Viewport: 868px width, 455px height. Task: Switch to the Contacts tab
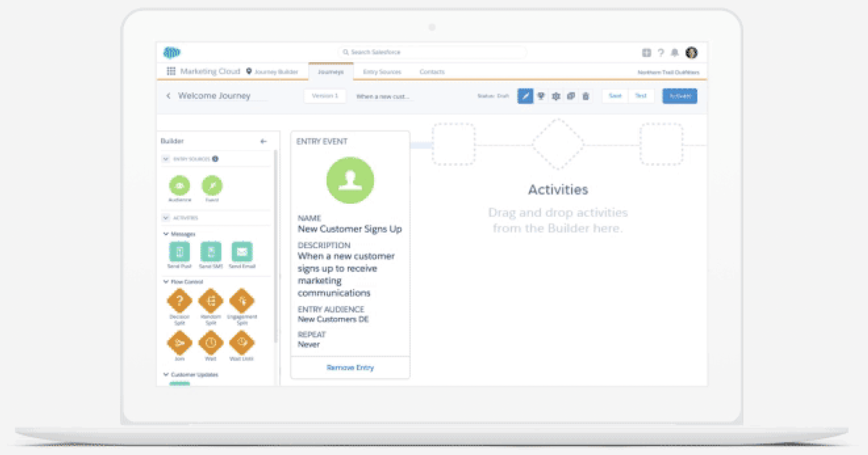432,72
